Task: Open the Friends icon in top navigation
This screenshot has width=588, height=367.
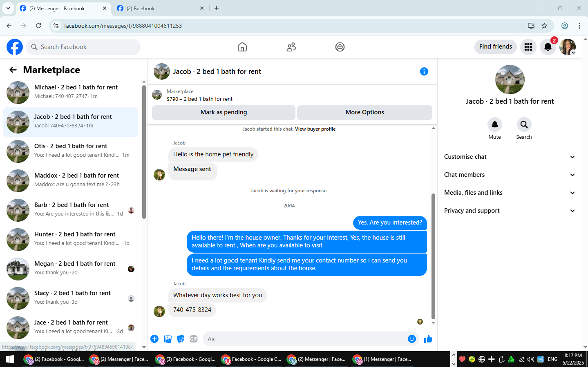Action: point(291,47)
